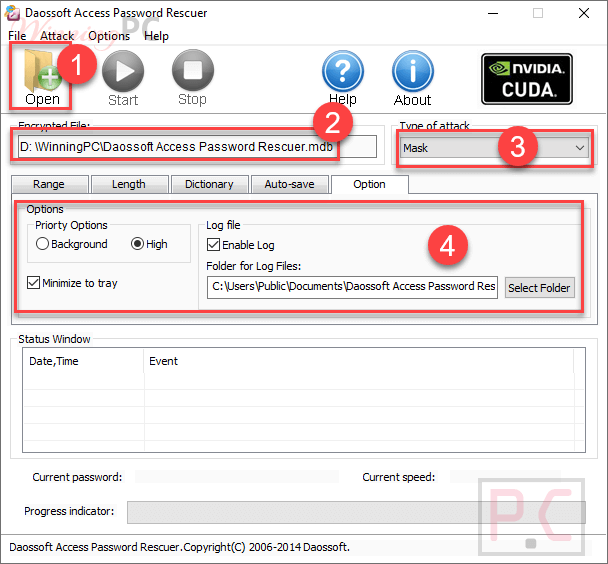Select Background priority radio button

[42, 244]
